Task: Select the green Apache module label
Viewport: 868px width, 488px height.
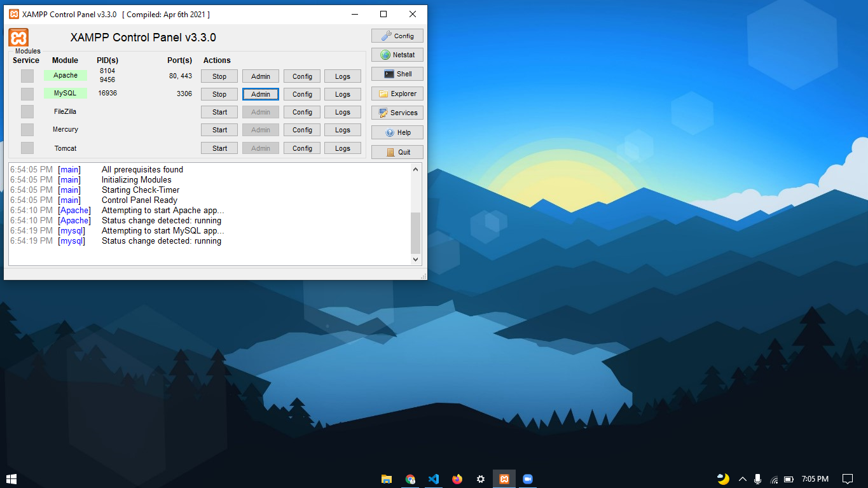Action: coord(65,75)
